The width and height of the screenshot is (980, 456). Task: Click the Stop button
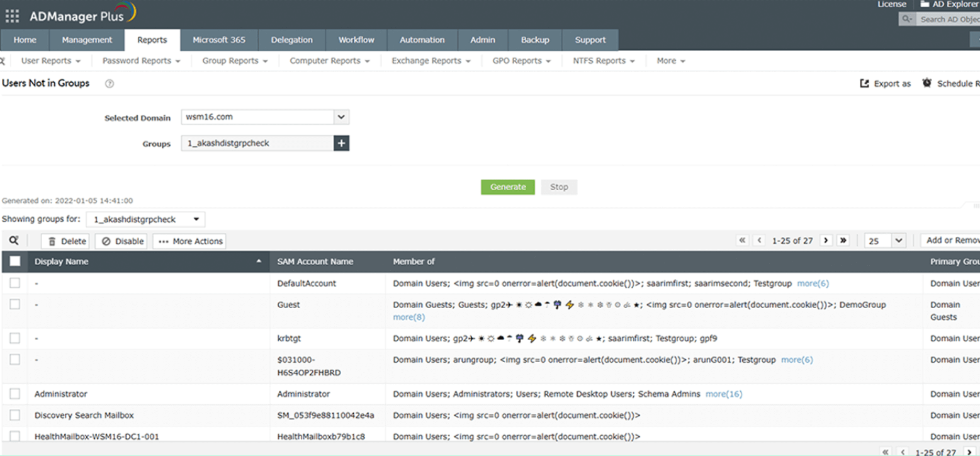pyautogui.click(x=559, y=187)
